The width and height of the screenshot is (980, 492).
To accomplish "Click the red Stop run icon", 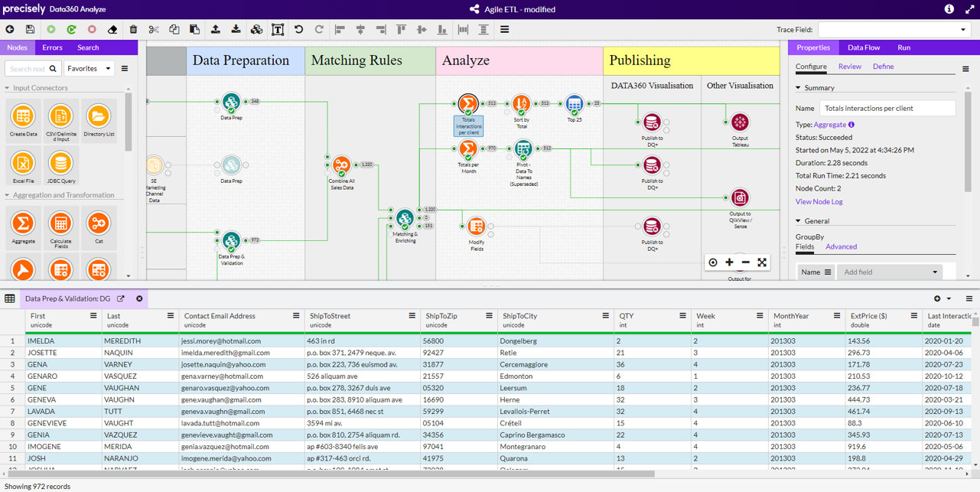I will pyautogui.click(x=92, y=30).
